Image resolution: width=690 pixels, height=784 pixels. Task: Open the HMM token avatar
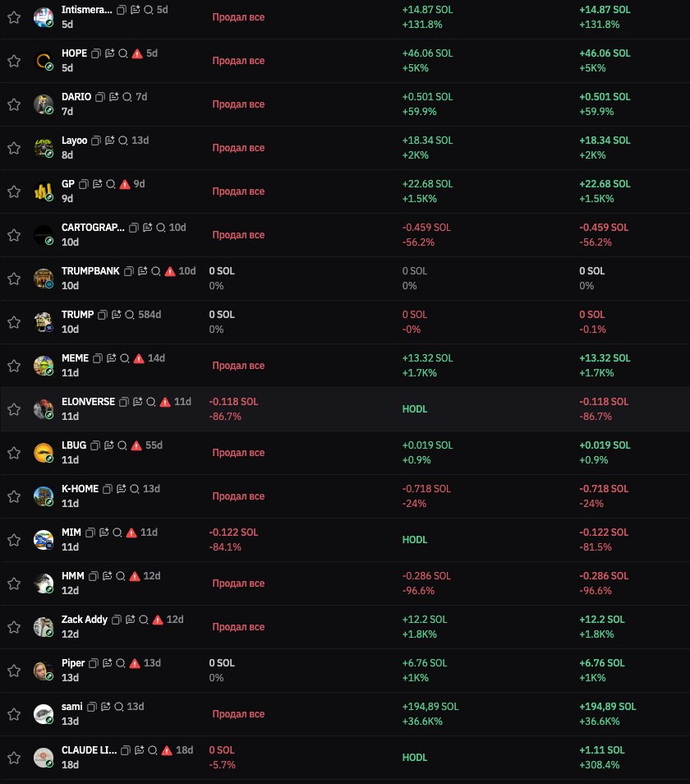pyautogui.click(x=44, y=583)
